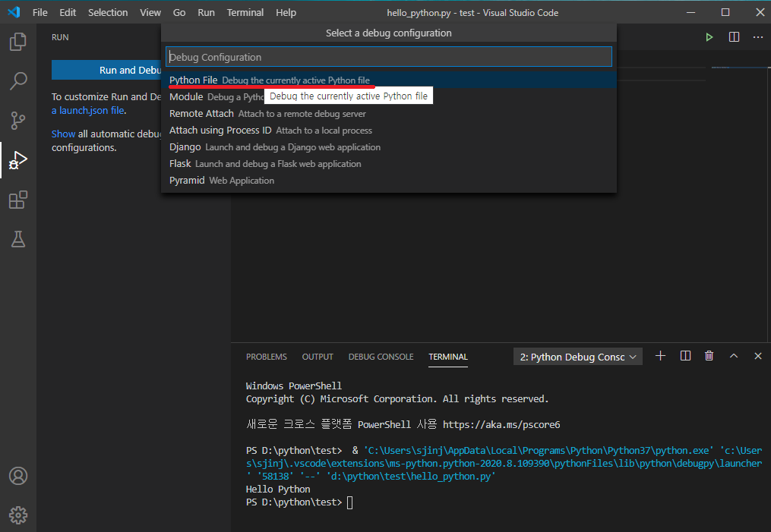Click the RUN sidebar title

60,37
